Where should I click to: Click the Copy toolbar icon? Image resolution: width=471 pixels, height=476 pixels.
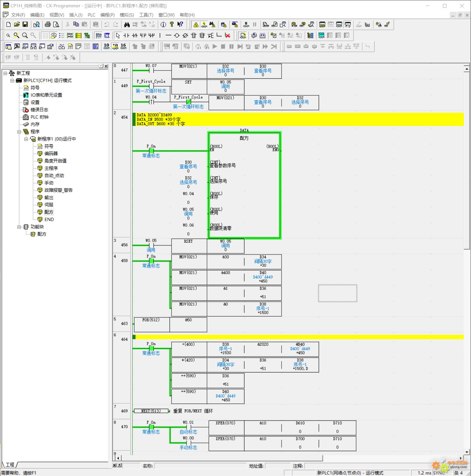[76, 25]
